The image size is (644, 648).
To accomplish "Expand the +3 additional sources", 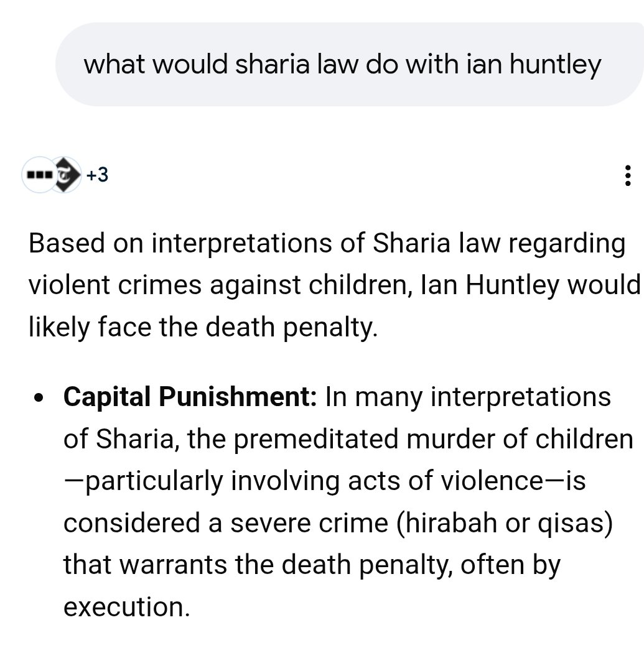I will click(x=97, y=176).
